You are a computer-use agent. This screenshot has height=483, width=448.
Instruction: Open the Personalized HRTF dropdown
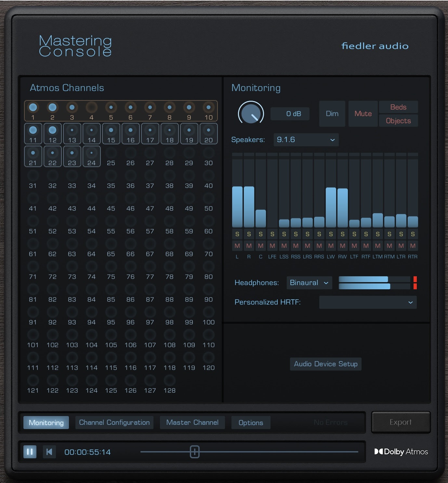point(368,302)
